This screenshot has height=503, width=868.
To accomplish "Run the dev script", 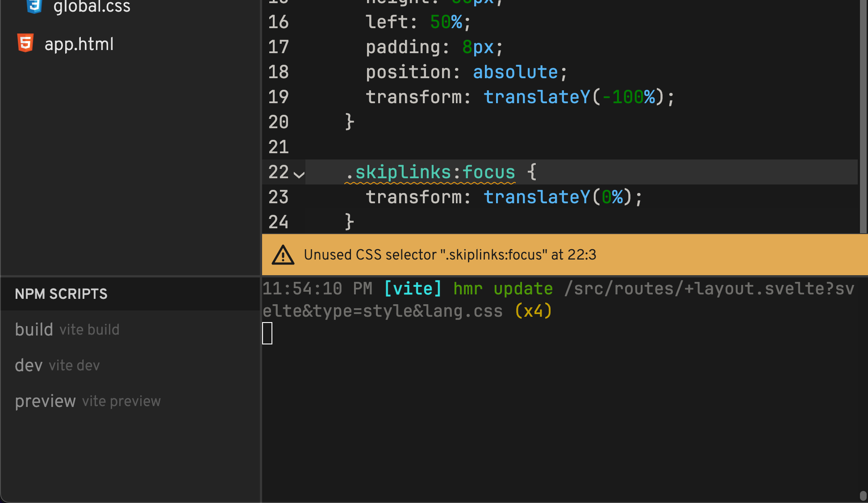I will tap(28, 365).
